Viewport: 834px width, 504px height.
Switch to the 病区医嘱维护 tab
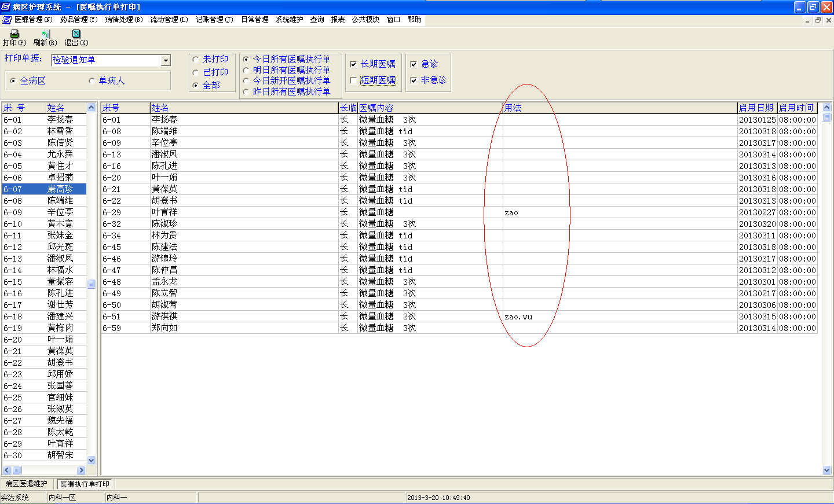coord(27,484)
